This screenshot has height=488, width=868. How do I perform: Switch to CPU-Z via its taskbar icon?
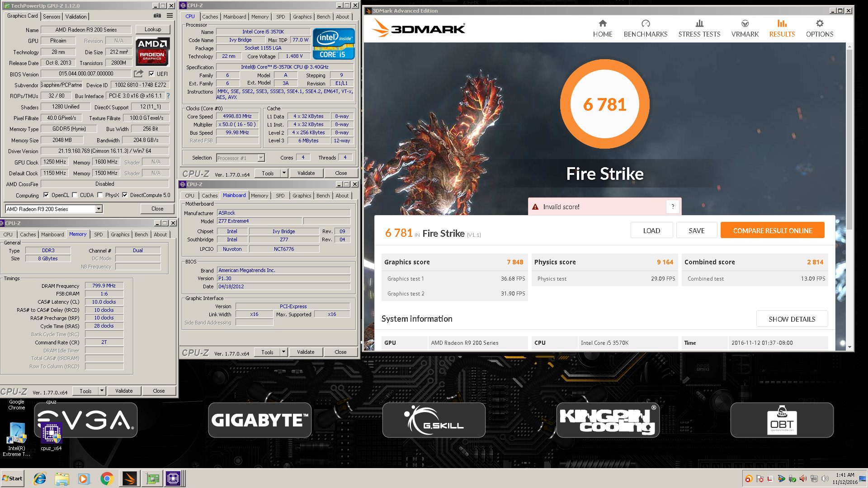coord(174,479)
